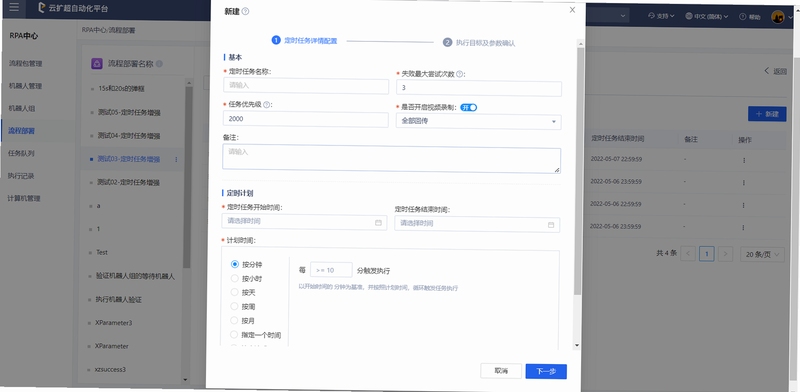This screenshot has width=800, height=392.
Task: Click the 下一步 button
Action: coord(546,371)
